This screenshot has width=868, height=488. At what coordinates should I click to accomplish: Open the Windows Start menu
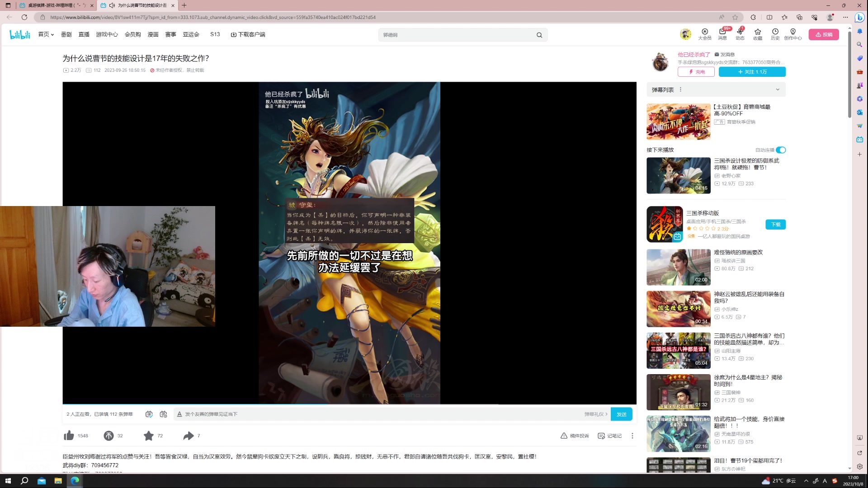(x=8, y=481)
